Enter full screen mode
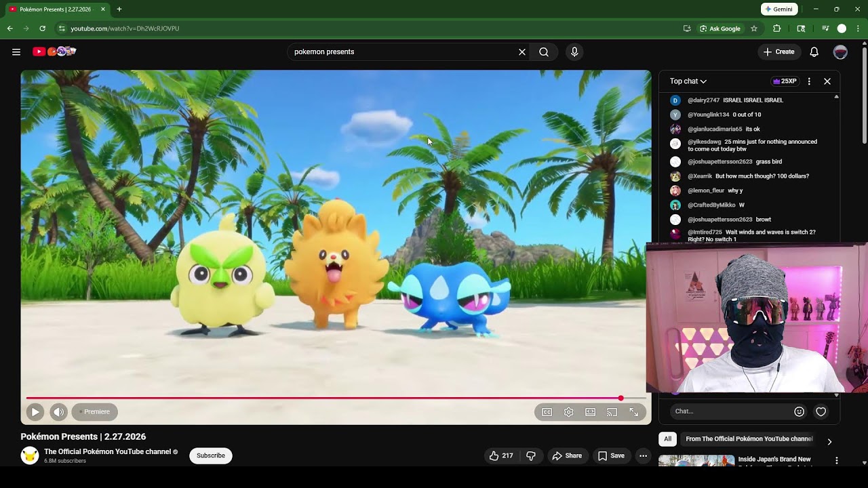This screenshot has width=868, height=488. click(x=634, y=412)
